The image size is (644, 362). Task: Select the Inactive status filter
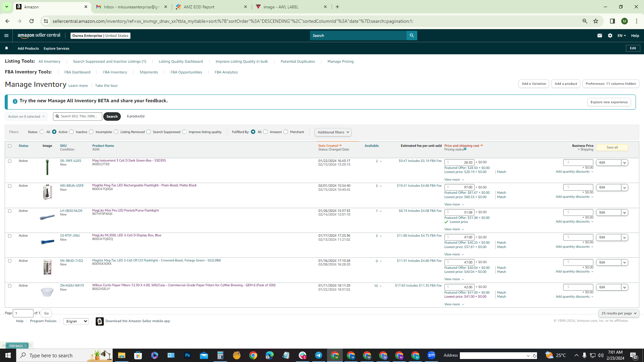71,132
